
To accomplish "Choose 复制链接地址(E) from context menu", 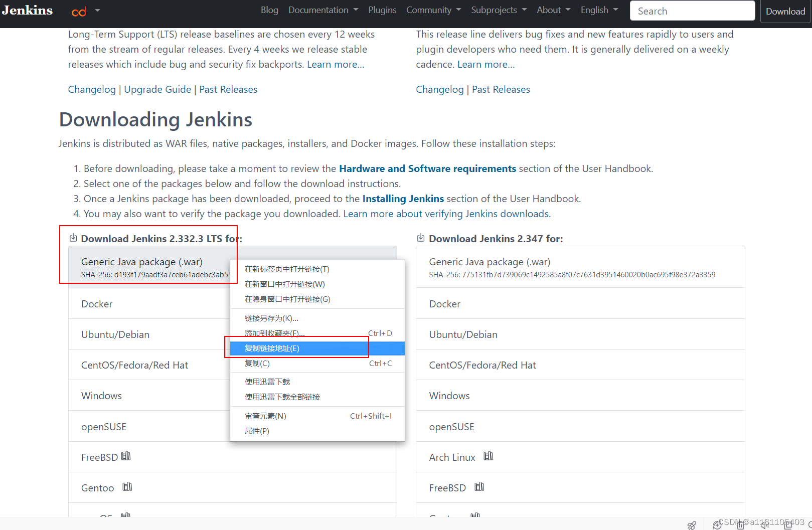I will (317, 348).
